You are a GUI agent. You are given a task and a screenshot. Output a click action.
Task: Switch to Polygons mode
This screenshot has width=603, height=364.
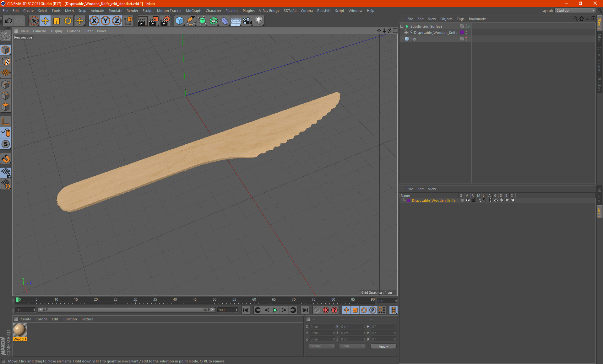pyautogui.click(x=6, y=107)
